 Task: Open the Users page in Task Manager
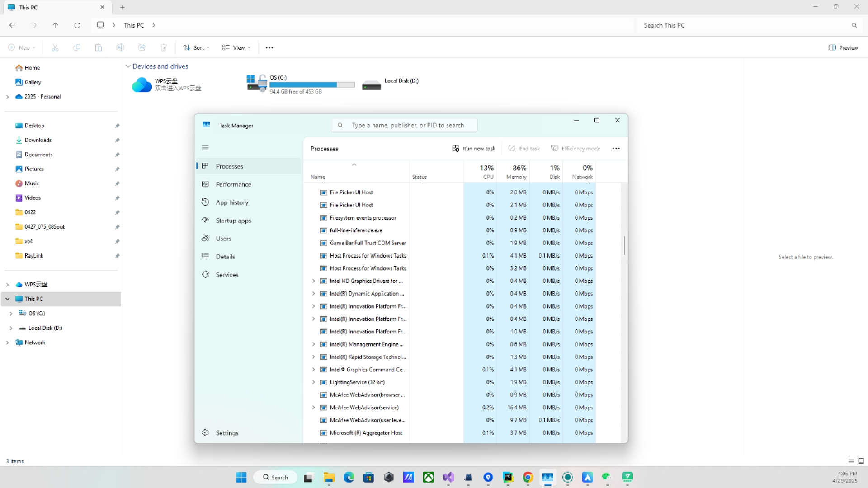click(249, 239)
